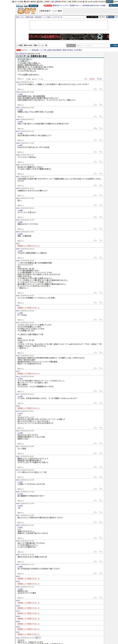Viewport: 118px width, 644px height.
Task: Open the >>410 anchor in post #412
Action: (x=20, y=313)
